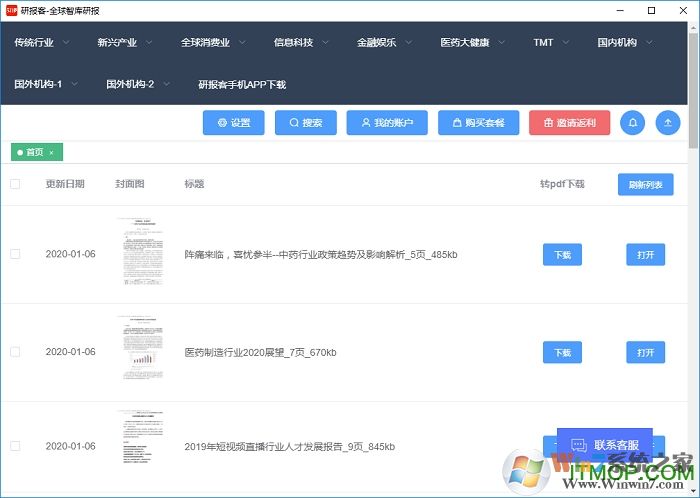
Task: Open the TMT dropdown
Action: pyautogui.click(x=551, y=42)
